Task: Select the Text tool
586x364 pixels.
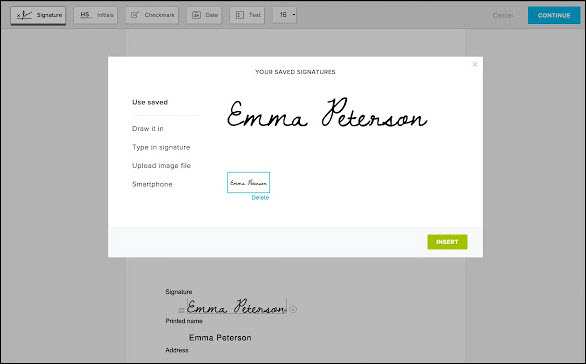Action: [247, 15]
